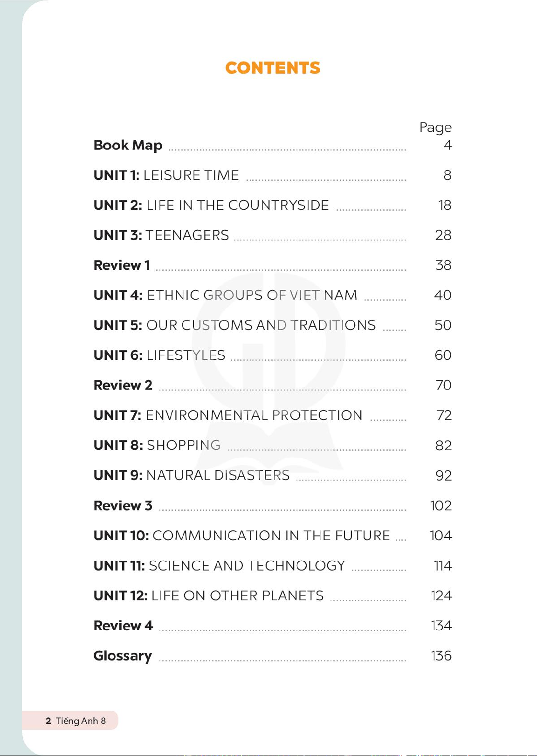Go to Unit 11: Science and Technology
The image size is (537, 756).
point(219,566)
